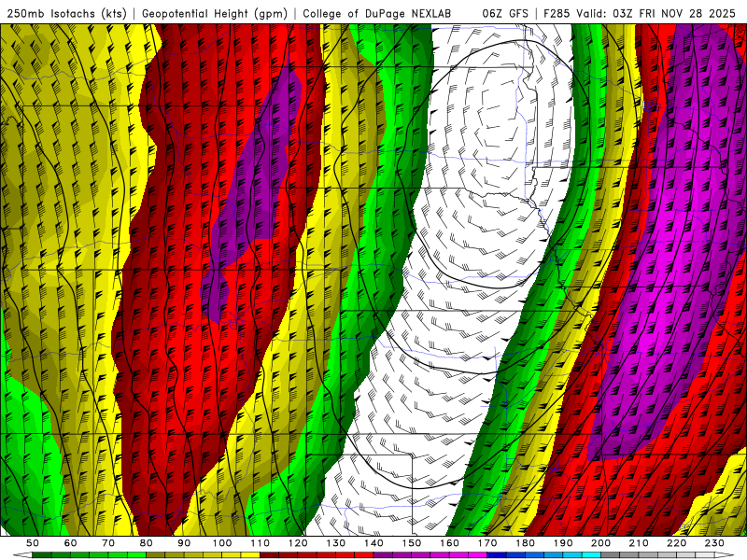Screen dimensions: 747x560
Task: Click the legend value 90
Action: (184, 543)
